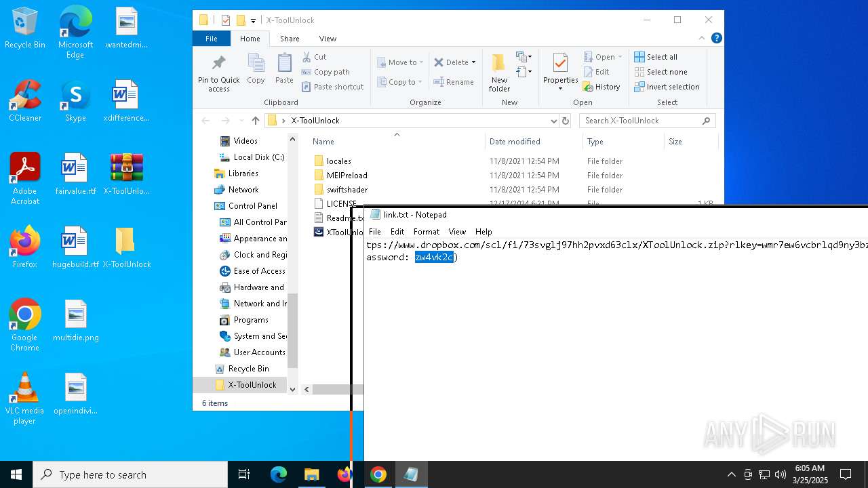Open Task View on taskbar

pos(244,474)
